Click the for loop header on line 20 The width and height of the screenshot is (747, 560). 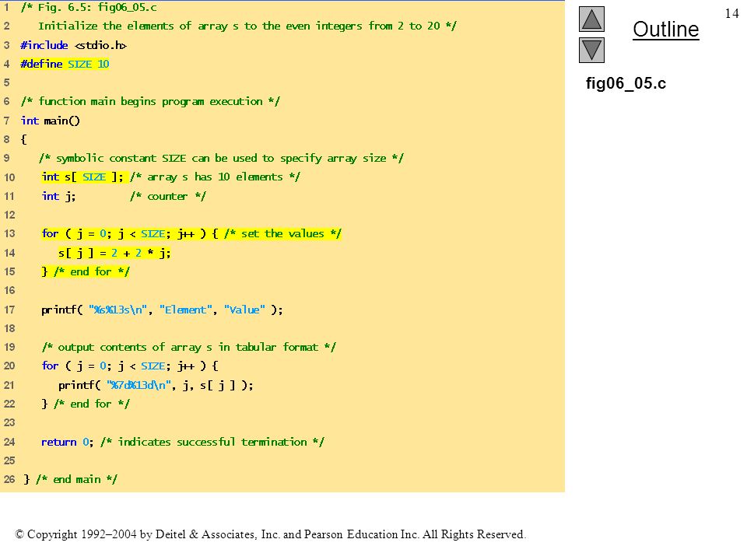coord(130,366)
